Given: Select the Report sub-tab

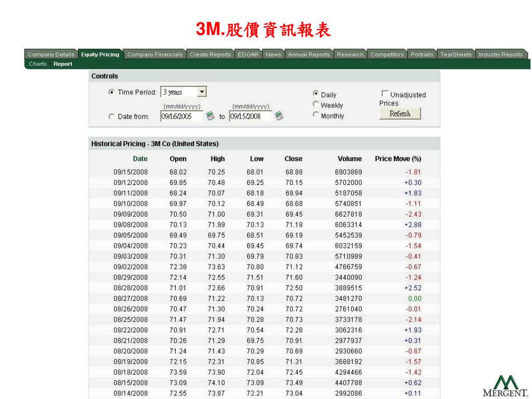Looking at the screenshot, I should (x=63, y=64).
